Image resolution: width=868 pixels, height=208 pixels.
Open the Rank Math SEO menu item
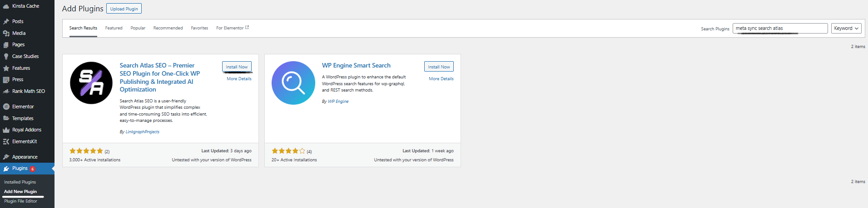(x=27, y=91)
